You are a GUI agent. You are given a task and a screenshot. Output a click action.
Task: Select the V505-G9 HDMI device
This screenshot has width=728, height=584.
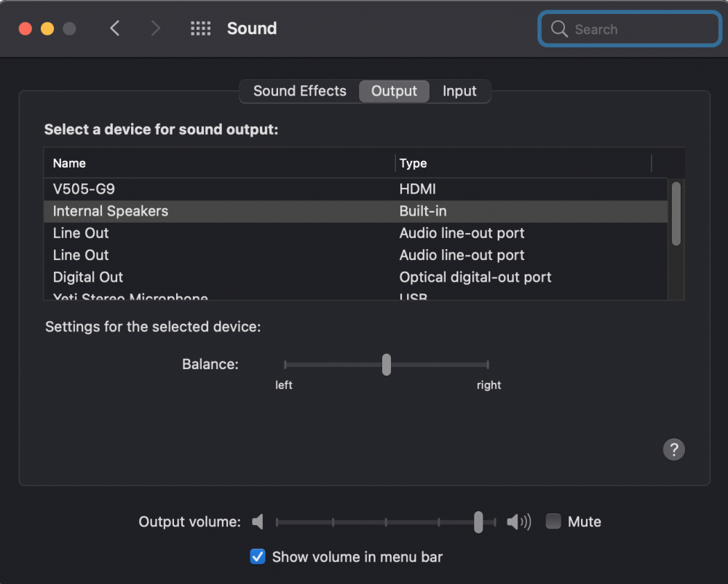click(x=356, y=189)
